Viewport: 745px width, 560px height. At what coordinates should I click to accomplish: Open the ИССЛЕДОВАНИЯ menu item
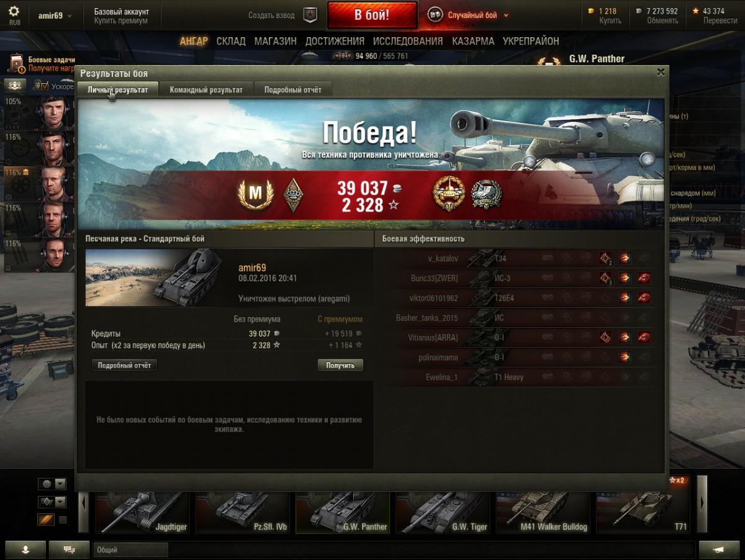coord(408,41)
